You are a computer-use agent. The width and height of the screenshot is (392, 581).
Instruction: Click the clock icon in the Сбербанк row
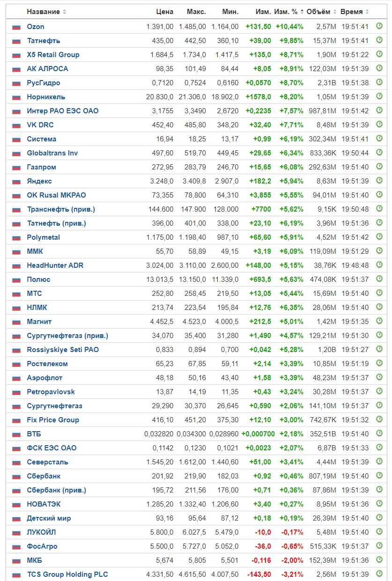379,476
